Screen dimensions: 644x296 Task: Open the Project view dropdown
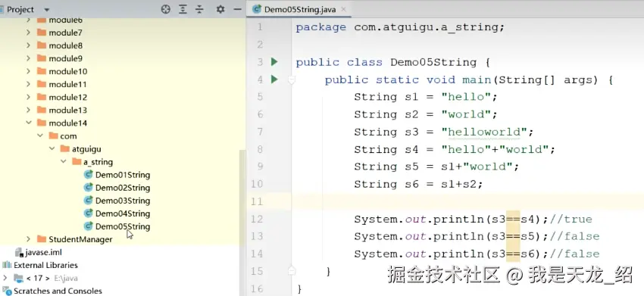coord(46,9)
